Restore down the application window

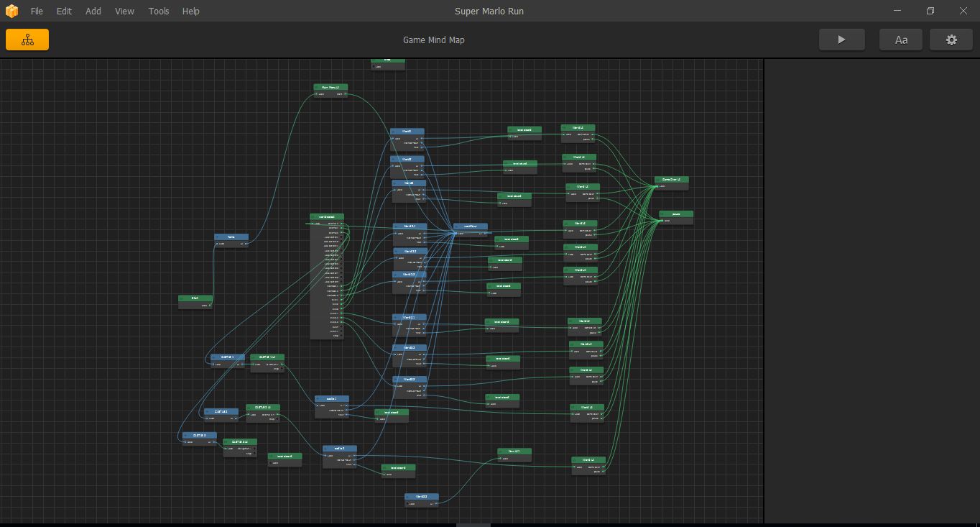click(930, 11)
